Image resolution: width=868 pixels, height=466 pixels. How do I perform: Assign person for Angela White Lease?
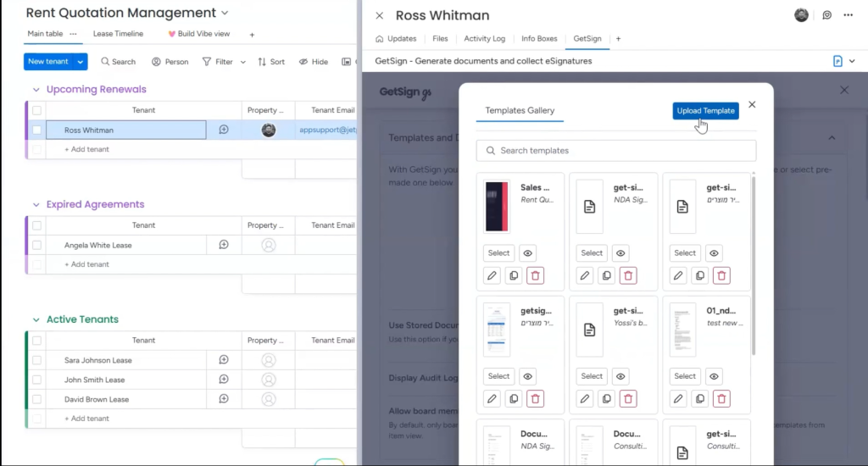(269, 245)
